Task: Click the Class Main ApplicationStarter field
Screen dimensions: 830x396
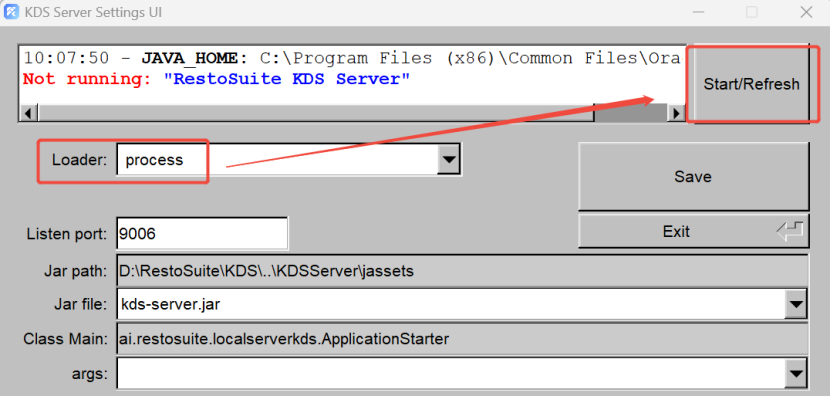Action: click(462, 338)
